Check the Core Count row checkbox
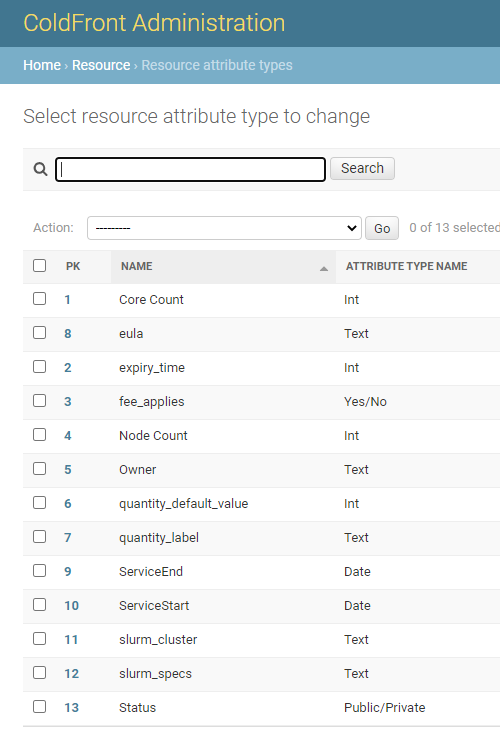The image size is (500, 742). coord(40,299)
